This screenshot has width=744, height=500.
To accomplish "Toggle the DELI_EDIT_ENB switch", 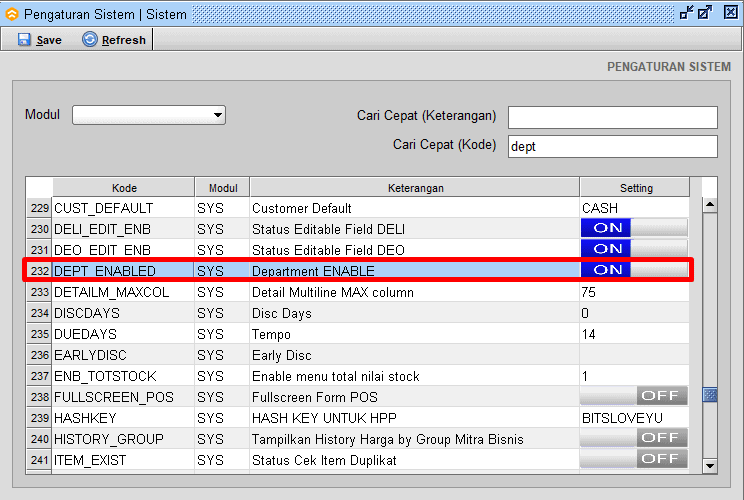I will 634,228.
